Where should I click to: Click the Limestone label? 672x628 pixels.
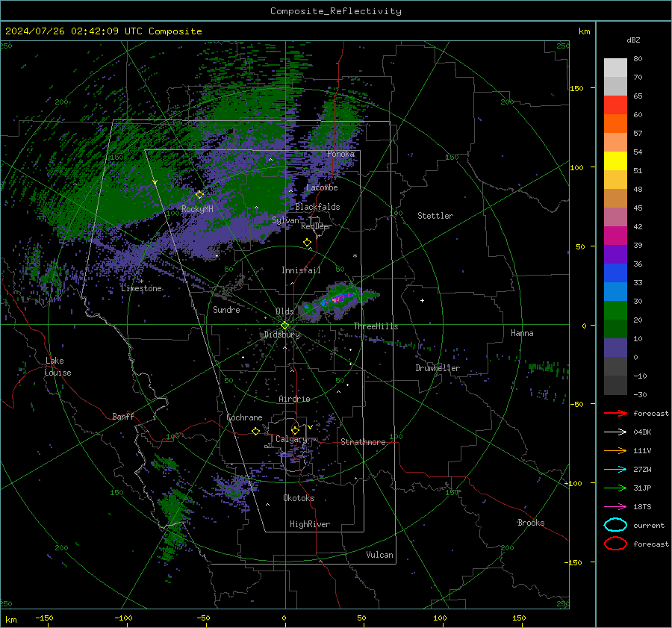click(x=141, y=288)
